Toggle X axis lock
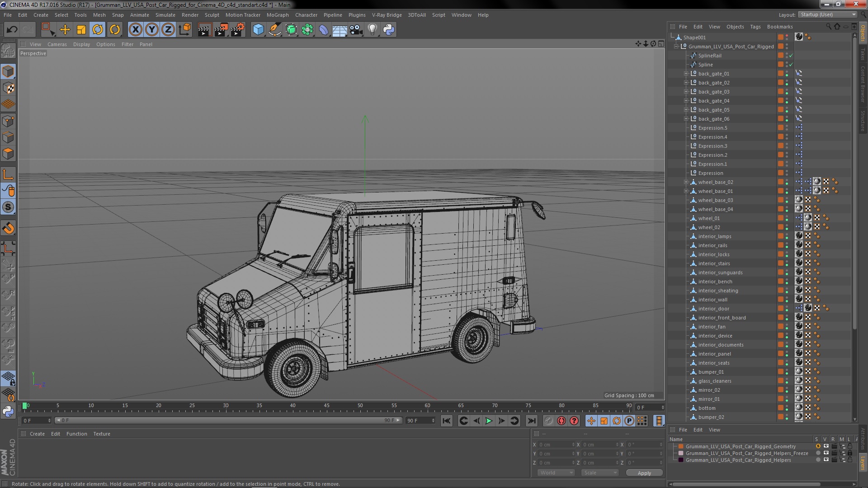The image size is (868, 488). tap(135, 30)
